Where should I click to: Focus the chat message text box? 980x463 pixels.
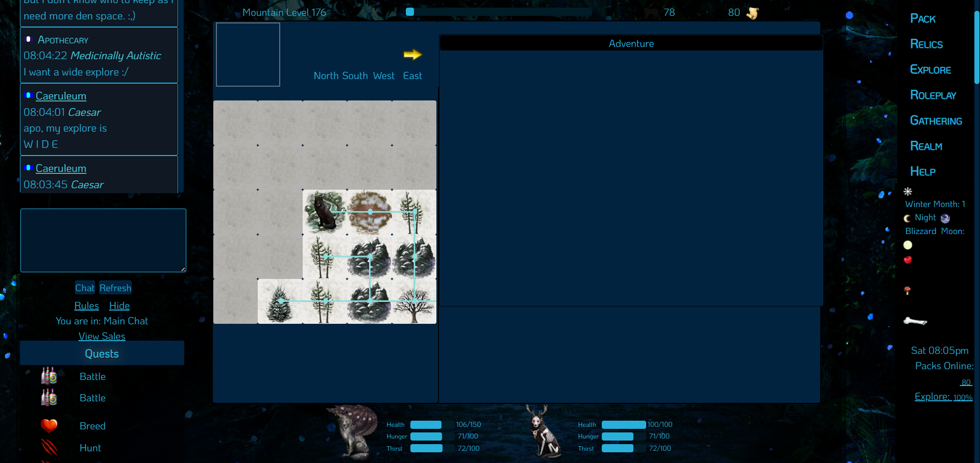tap(103, 240)
